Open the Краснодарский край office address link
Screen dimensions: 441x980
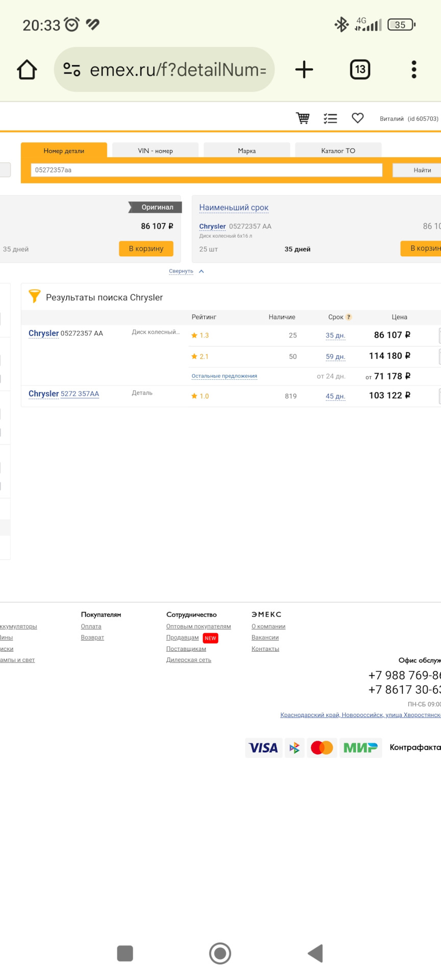click(360, 715)
